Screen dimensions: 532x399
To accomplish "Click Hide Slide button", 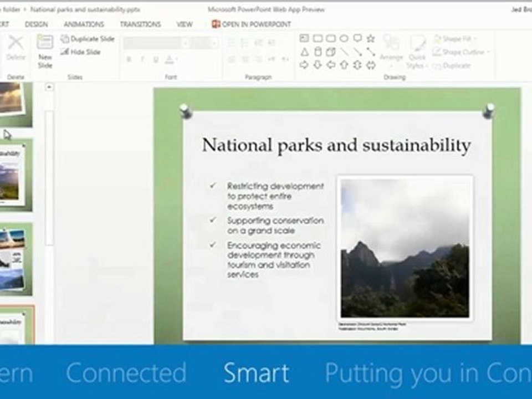I will [81, 52].
